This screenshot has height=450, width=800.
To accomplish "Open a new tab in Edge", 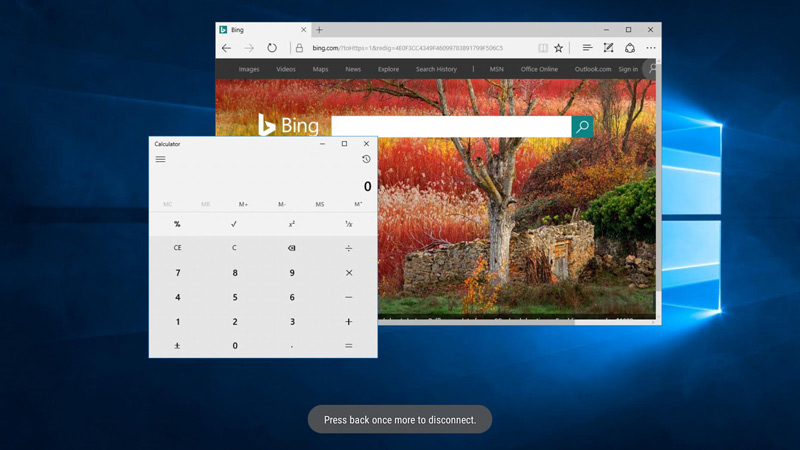I will 319,30.
